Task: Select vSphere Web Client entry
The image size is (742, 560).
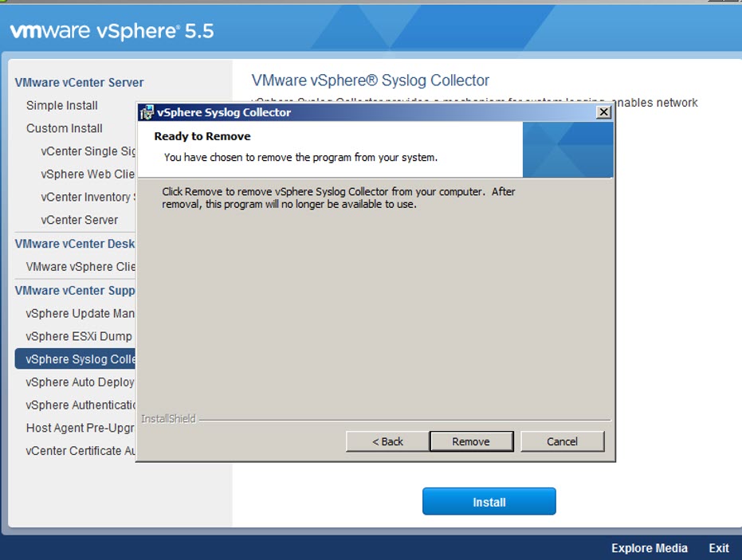Action: (88, 174)
